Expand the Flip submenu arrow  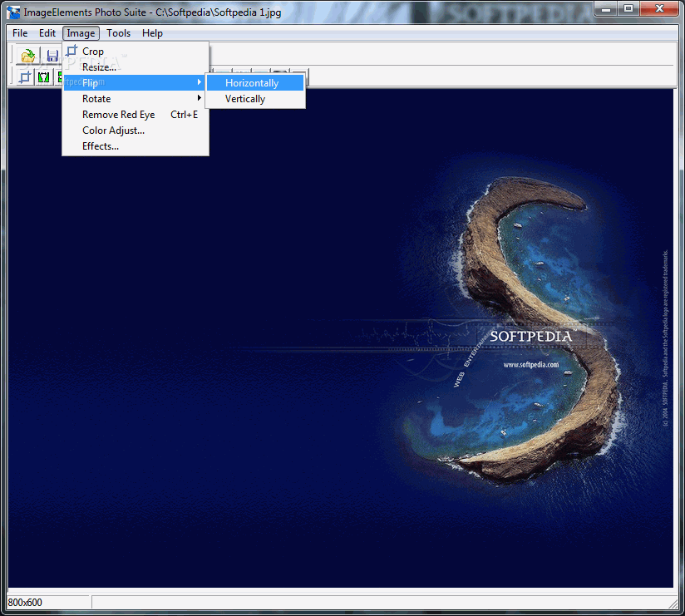pos(200,82)
